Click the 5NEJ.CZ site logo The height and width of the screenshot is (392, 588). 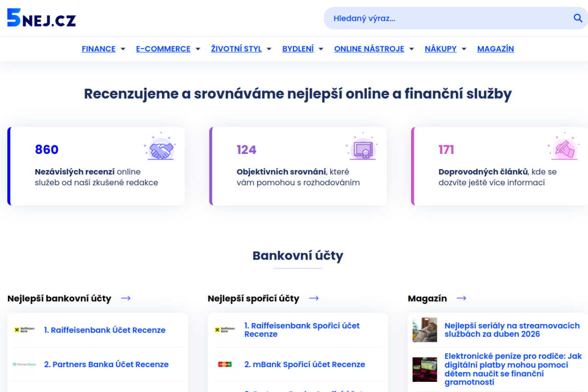(41, 18)
